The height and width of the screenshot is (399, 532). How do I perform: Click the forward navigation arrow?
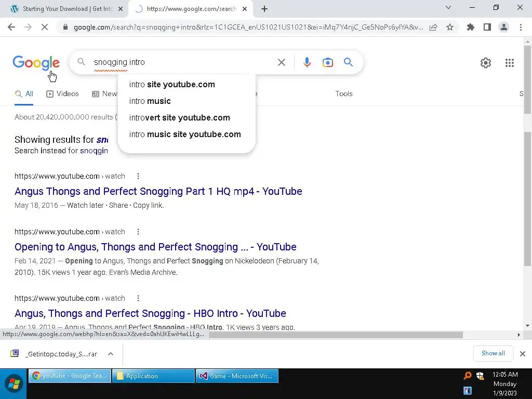[28, 27]
